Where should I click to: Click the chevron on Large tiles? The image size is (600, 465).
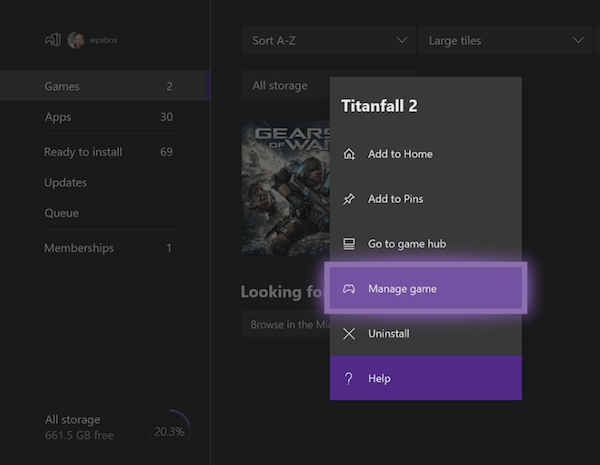click(x=578, y=40)
